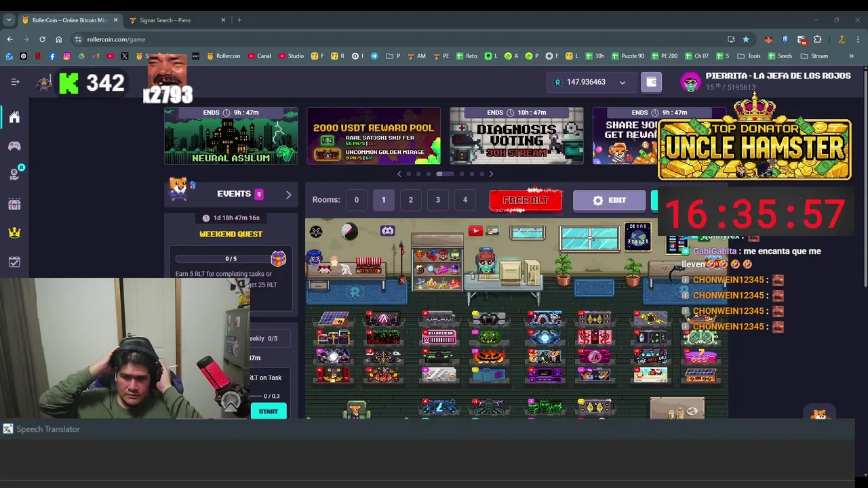Click the hamster support icon bottom right
The image size is (868, 488).
820,413
